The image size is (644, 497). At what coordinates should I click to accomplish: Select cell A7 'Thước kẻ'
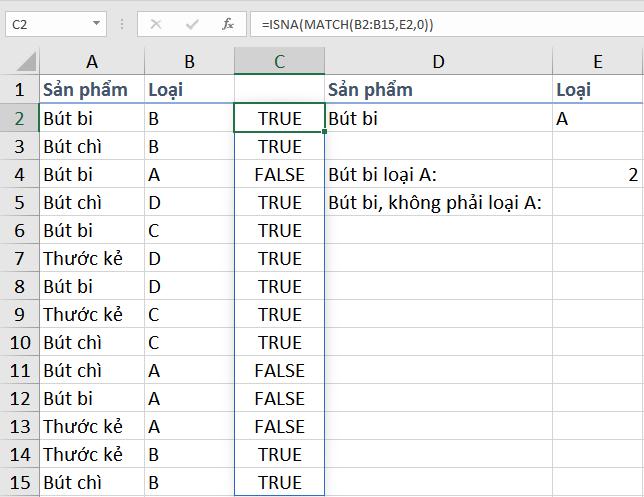92,258
